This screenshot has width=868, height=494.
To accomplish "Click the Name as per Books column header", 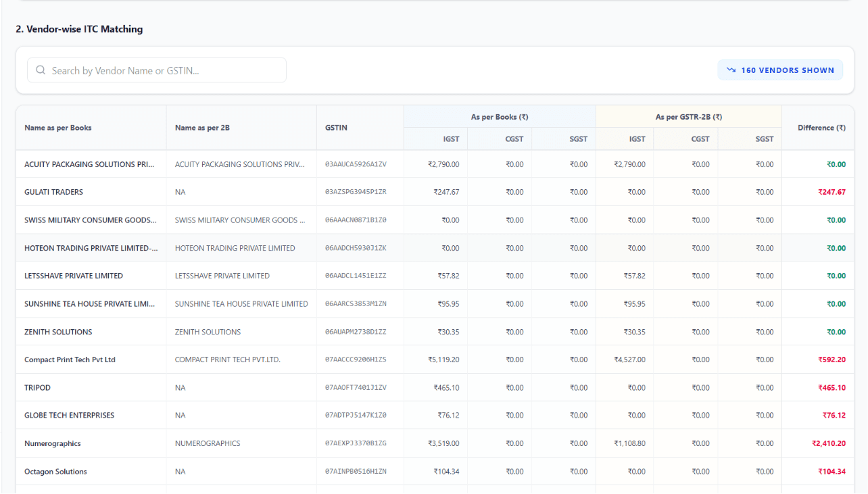I will pyautogui.click(x=58, y=128).
